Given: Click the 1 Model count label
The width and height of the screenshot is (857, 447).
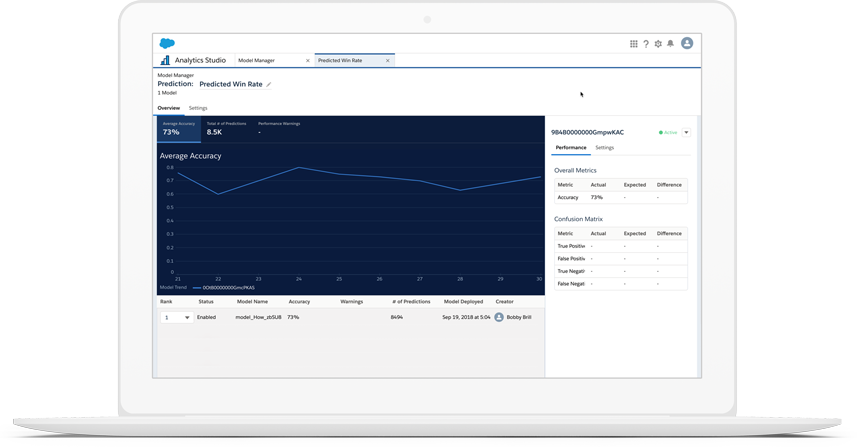Looking at the screenshot, I should [167, 93].
